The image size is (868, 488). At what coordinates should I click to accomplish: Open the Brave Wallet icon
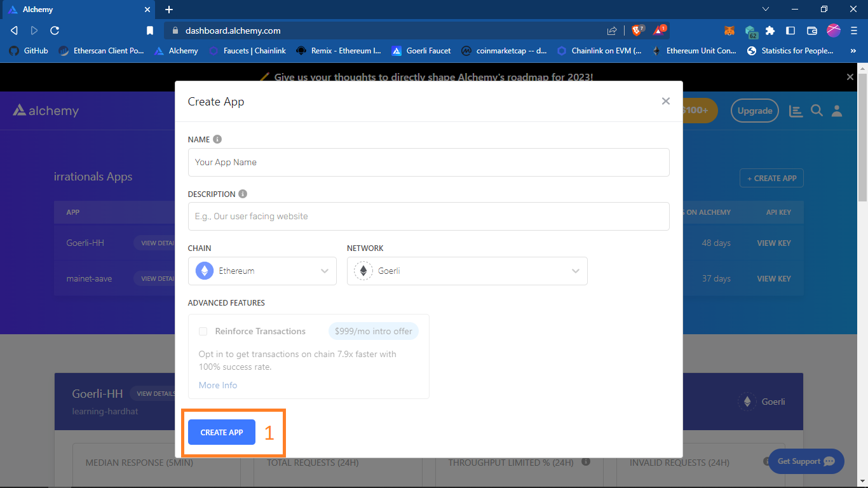point(811,30)
